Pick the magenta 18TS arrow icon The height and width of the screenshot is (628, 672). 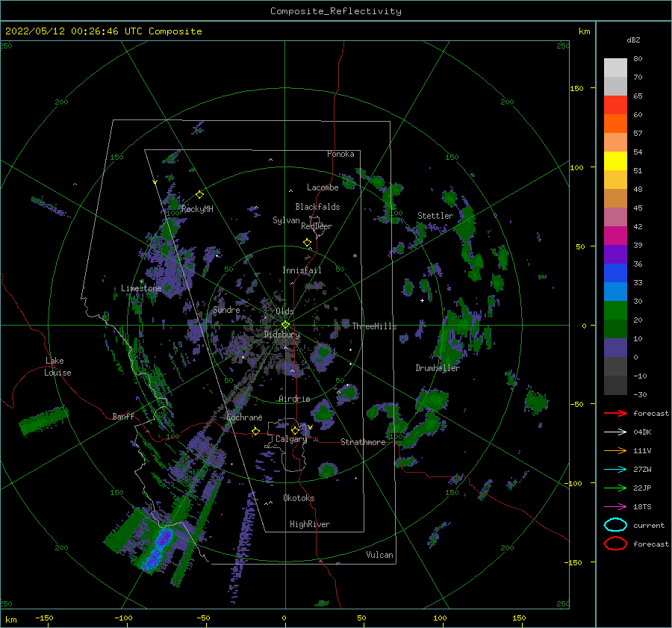coord(615,507)
